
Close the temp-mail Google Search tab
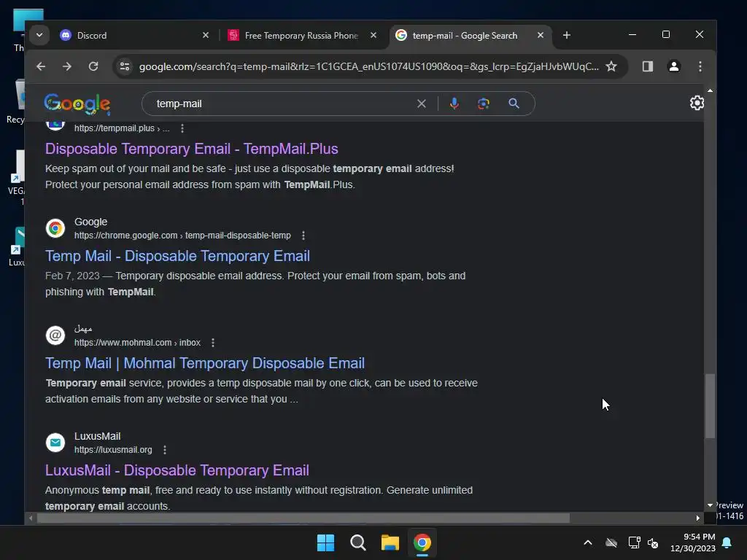coord(541,35)
